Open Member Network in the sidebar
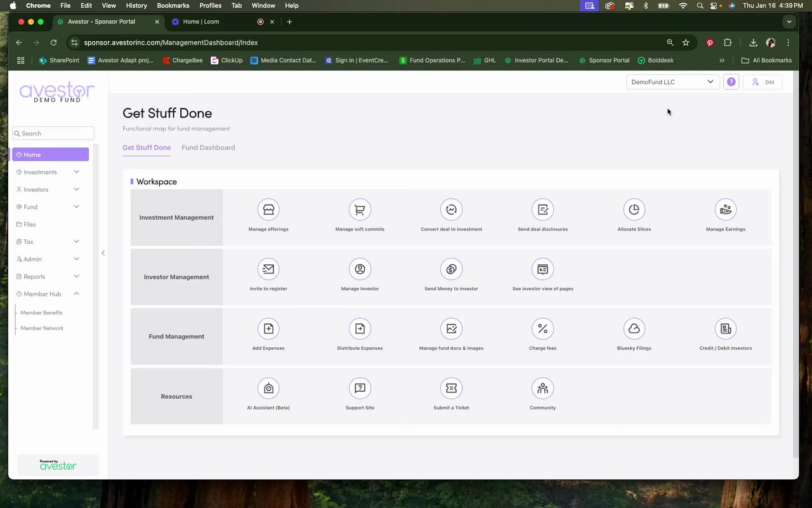 [42, 328]
